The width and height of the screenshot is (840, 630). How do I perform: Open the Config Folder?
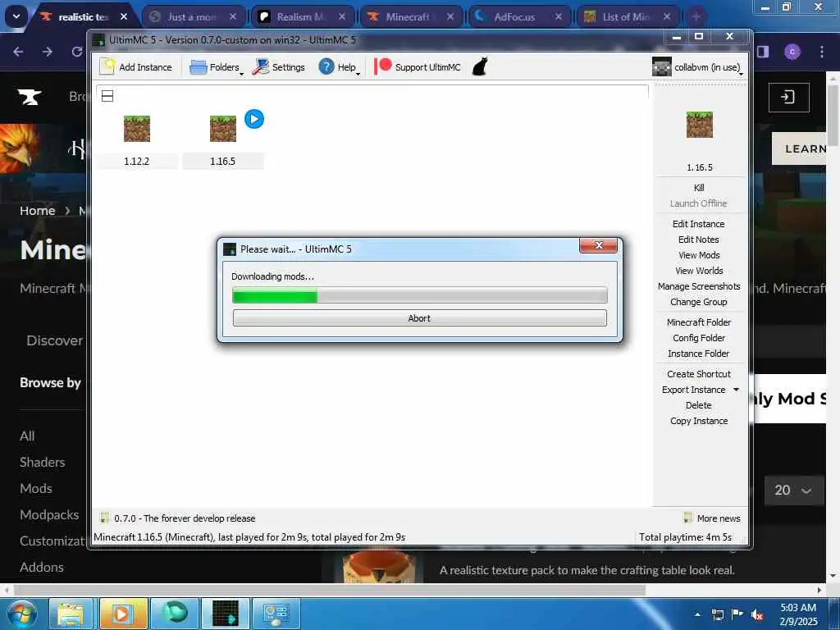[699, 337]
